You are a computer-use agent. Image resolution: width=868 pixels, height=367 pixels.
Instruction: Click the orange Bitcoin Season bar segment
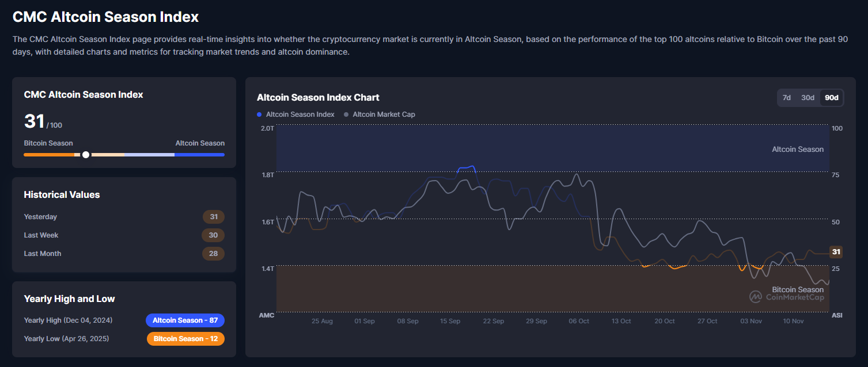(49, 155)
